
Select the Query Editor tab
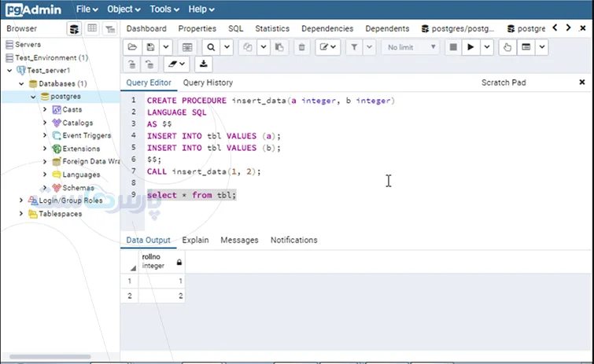tap(149, 83)
